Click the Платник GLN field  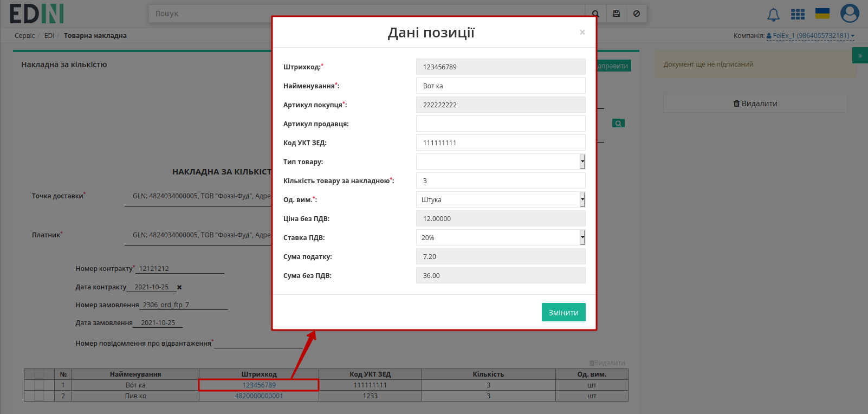(x=198, y=235)
